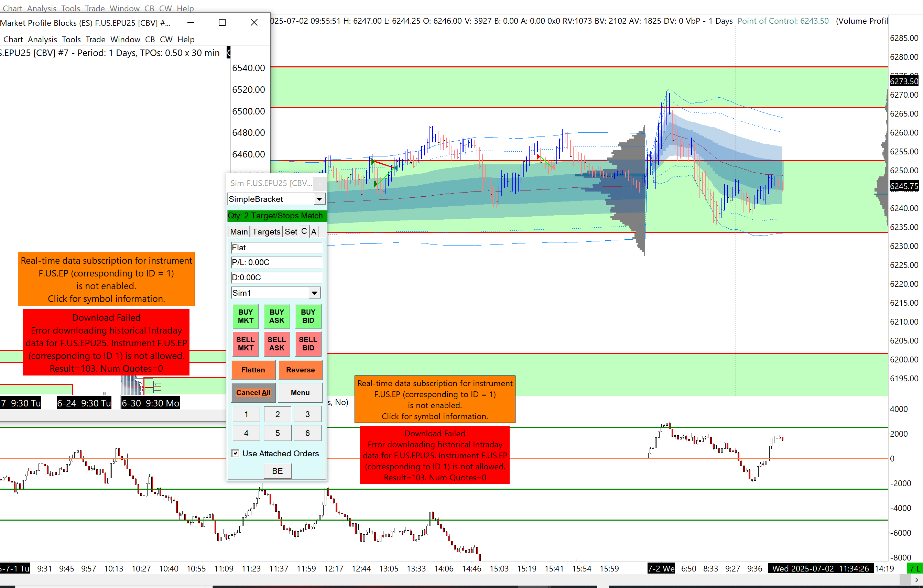This screenshot has height=588, width=923.
Task: Click the horizontal scrollbar right arrow
Action: pos(916,580)
